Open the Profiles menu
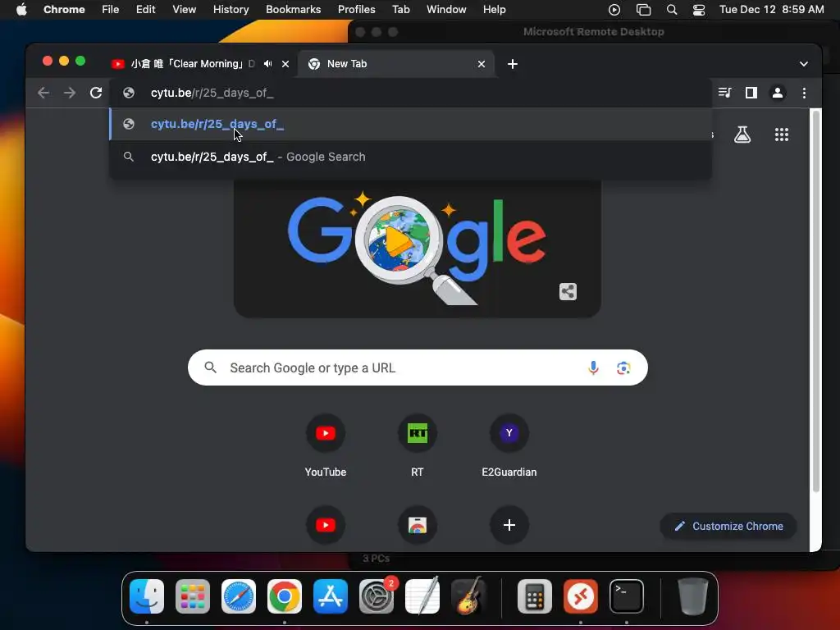The width and height of the screenshot is (840, 630). point(356,10)
